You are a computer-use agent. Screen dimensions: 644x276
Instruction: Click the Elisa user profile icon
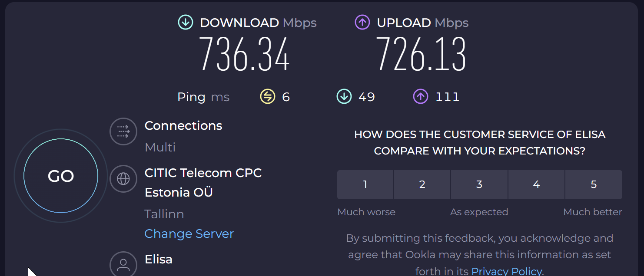[123, 264]
